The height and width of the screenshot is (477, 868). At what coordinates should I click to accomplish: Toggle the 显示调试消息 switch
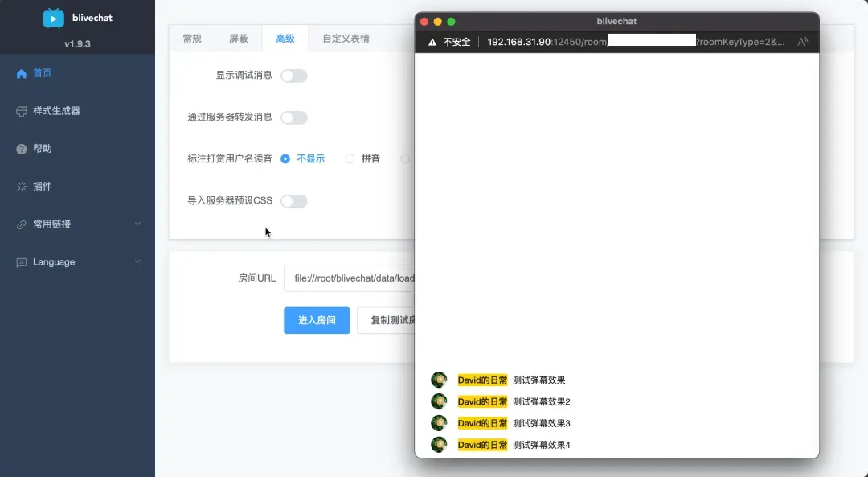(294, 76)
